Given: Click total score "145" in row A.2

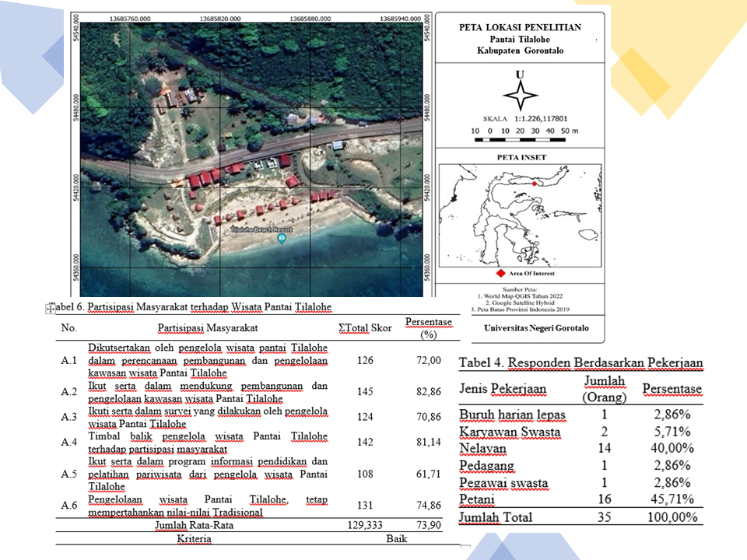Looking at the screenshot, I should coord(365,391).
